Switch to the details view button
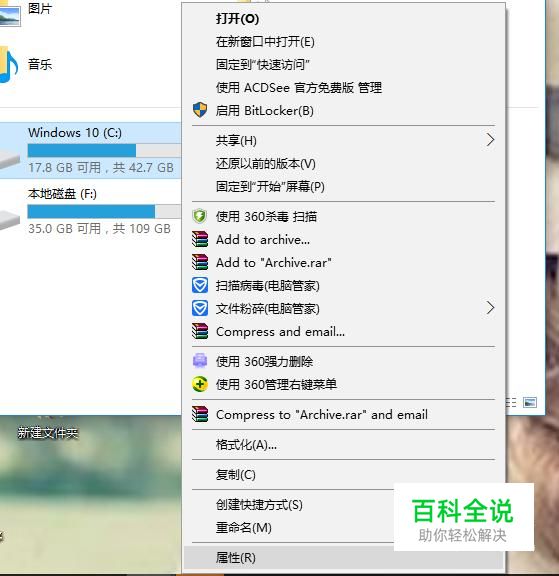The image size is (559, 576). pyautogui.click(x=511, y=403)
